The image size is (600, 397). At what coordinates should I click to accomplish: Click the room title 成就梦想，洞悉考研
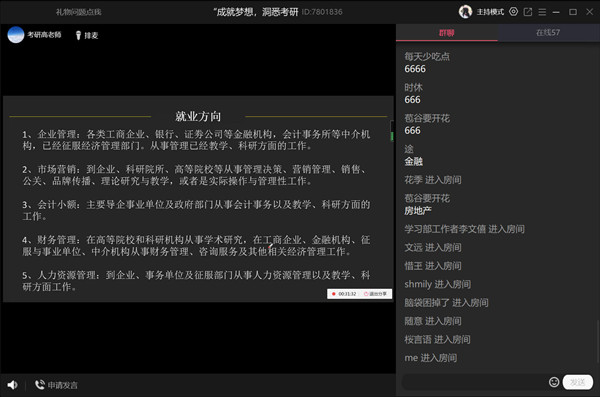256,12
